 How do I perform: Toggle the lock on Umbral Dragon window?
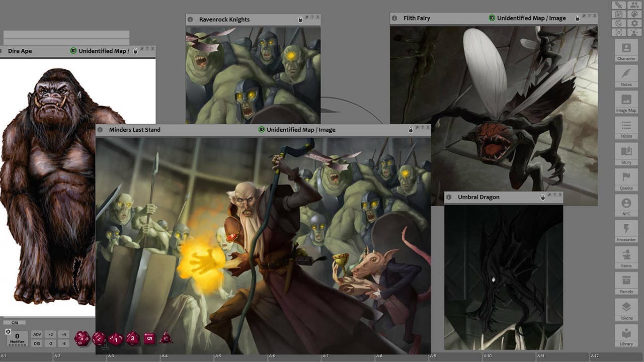[x=542, y=198]
